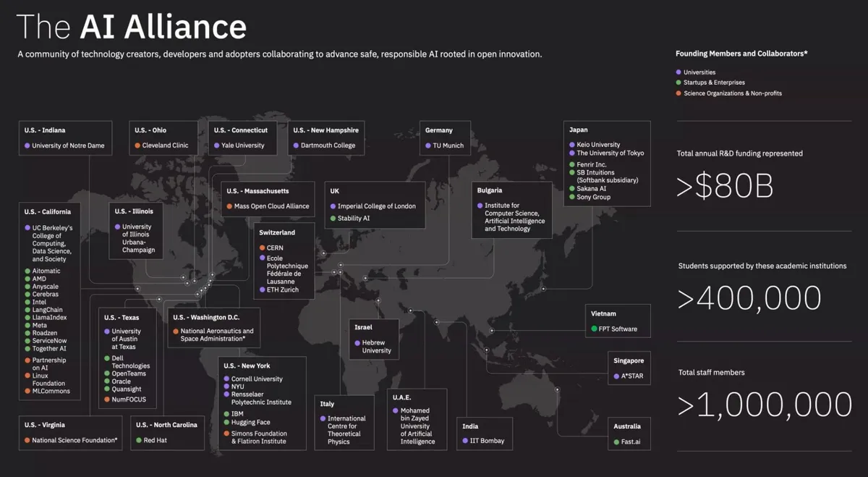Click the >$80B R&D funding figure
The width and height of the screenshot is (868, 477).
pos(725,186)
